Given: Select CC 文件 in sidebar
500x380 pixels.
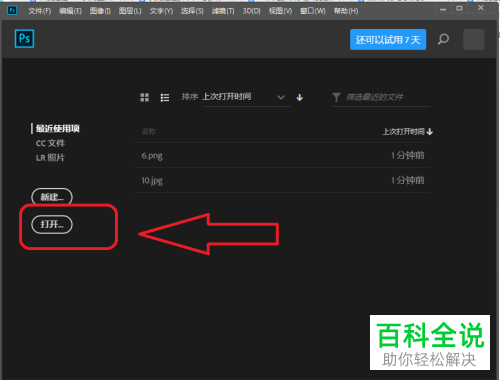Looking at the screenshot, I should 50,143.
